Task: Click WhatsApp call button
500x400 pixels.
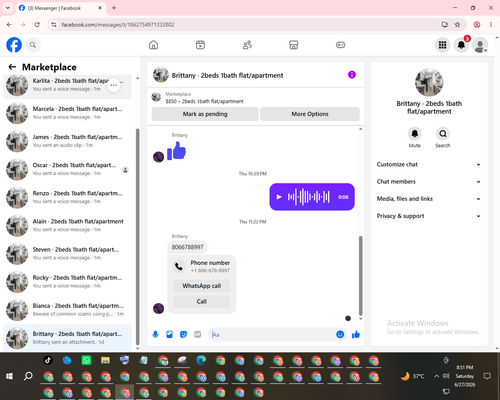Action: pyautogui.click(x=202, y=286)
